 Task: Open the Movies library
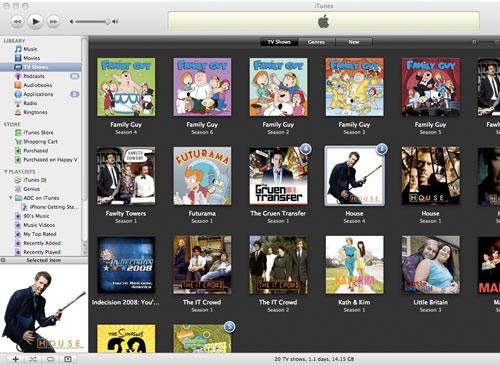pos(31,58)
